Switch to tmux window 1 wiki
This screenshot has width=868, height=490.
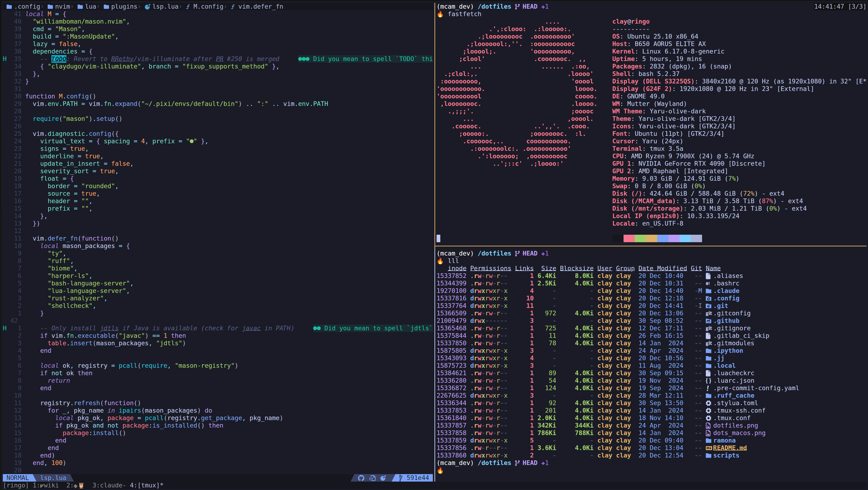[x=46, y=486]
